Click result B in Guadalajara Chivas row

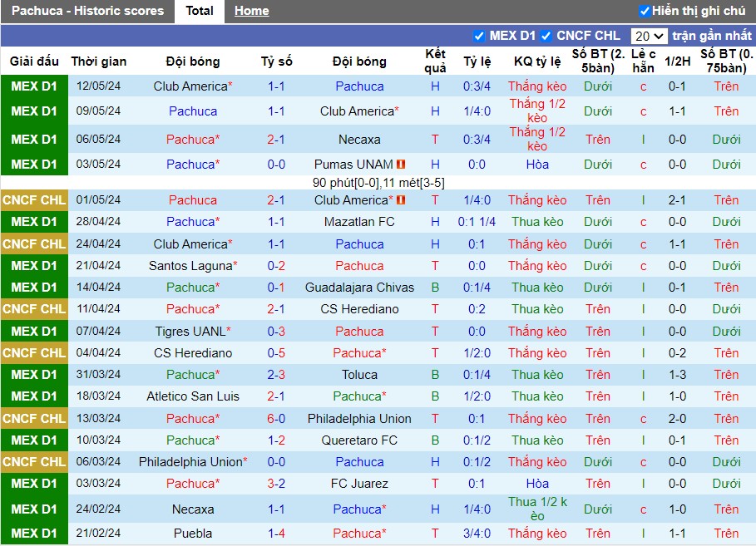pyautogui.click(x=435, y=288)
